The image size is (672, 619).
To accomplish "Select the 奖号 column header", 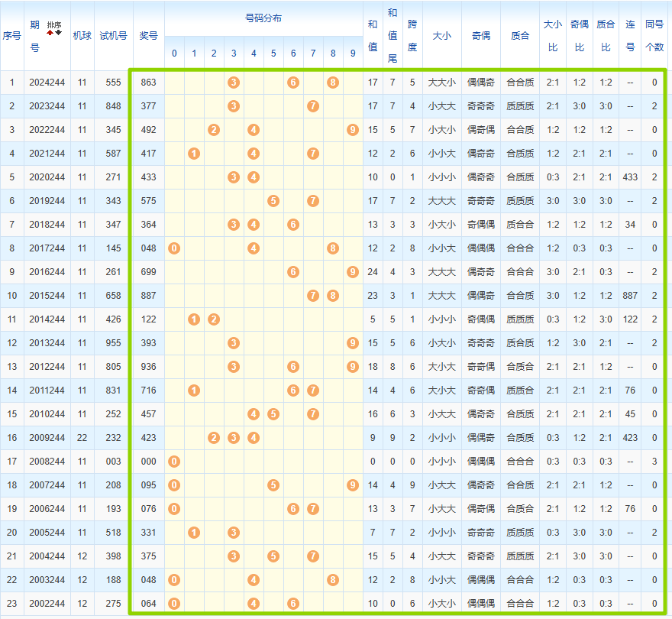I will point(148,35).
